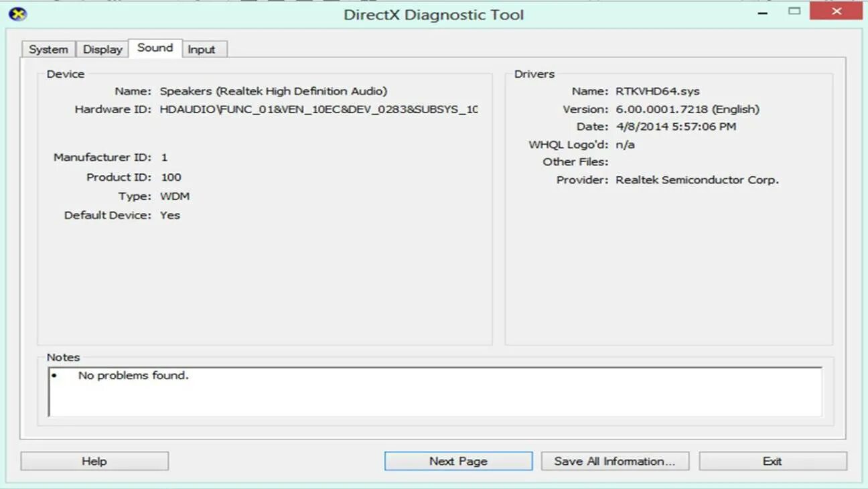Click the 'Hardware ID:' label
Screen dimensions: 868x489
(113, 109)
